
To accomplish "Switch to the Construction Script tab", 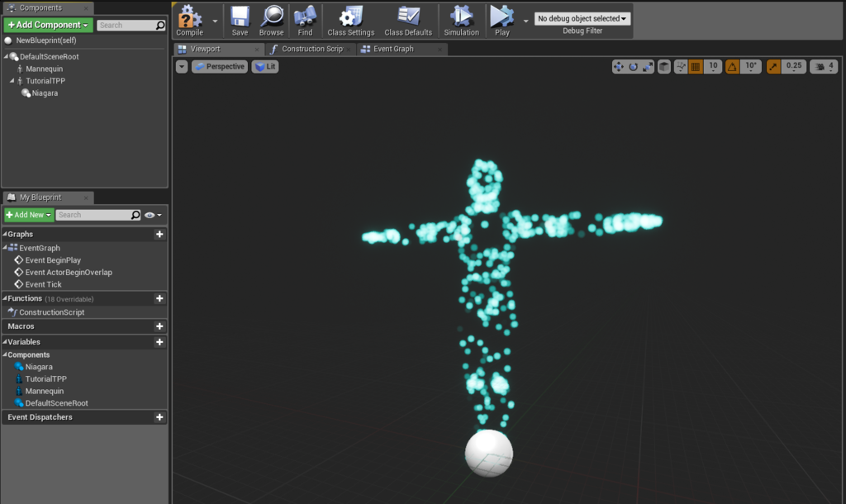I will point(311,49).
